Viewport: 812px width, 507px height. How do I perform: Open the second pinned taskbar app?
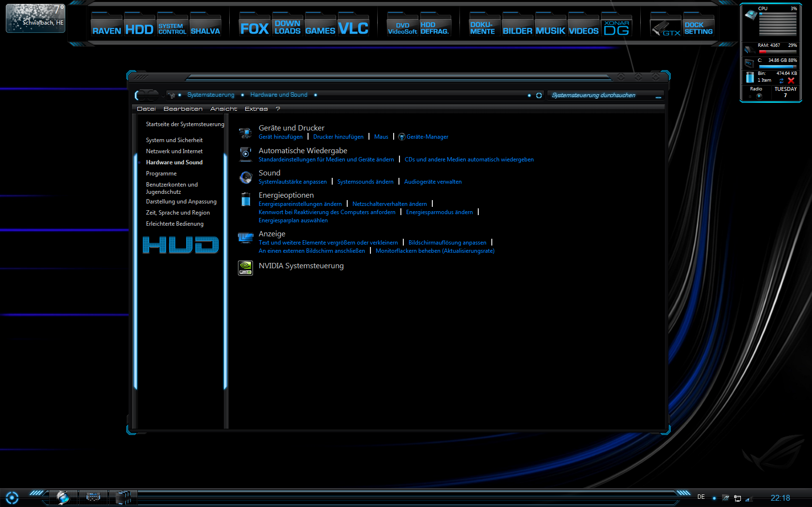93,497
